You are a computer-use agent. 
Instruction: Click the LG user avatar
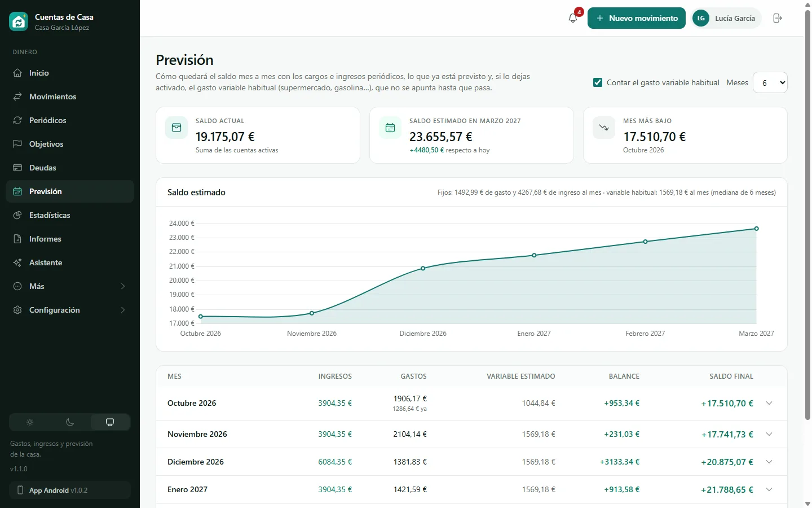point(701,18)
